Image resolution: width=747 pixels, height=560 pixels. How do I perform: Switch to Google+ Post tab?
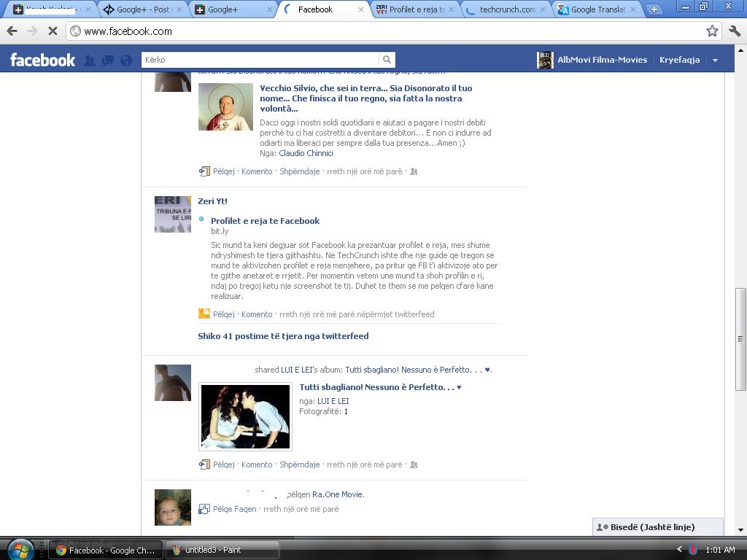pos(142,9)
